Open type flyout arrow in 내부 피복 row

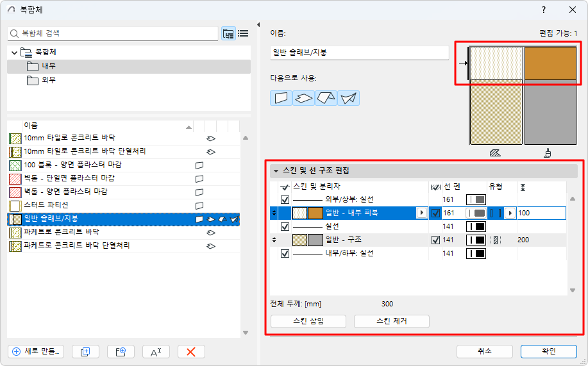tap(510, 213)
